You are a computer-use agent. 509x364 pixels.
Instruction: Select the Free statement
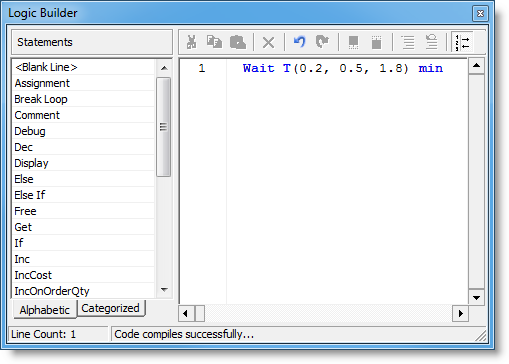click(84, 211)
